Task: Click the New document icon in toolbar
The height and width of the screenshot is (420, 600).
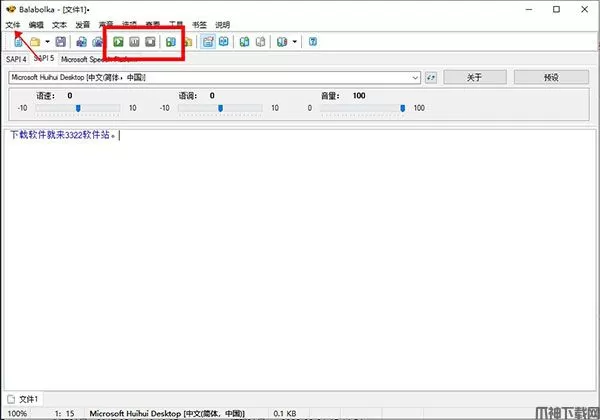Action: [x=20, y=42]
